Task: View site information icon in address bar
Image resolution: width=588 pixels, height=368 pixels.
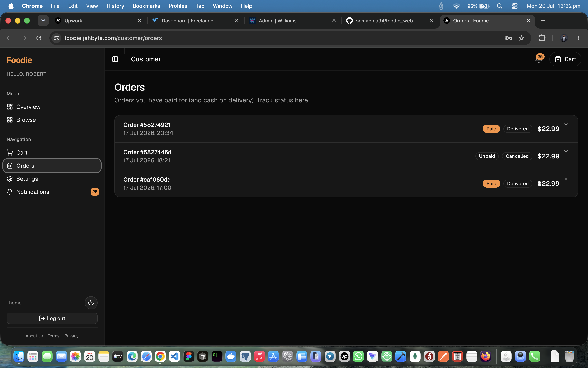Action: click(x=56, y=38)
